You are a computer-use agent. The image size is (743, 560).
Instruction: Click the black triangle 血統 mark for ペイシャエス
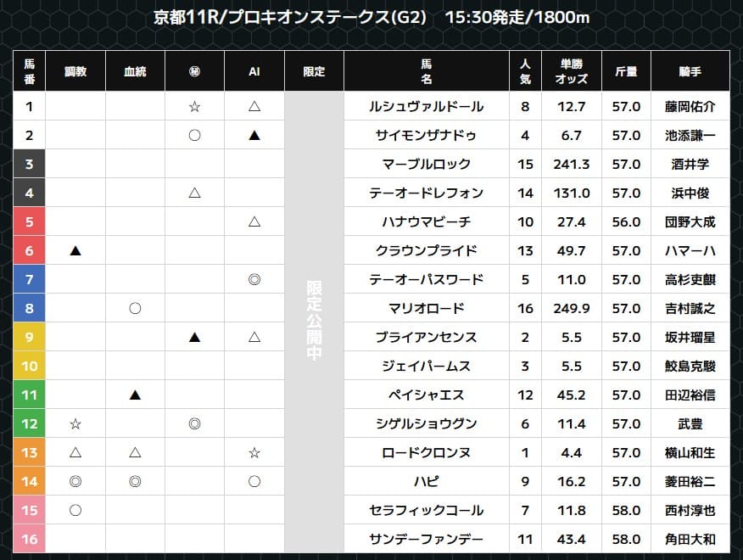pos(135,395)
